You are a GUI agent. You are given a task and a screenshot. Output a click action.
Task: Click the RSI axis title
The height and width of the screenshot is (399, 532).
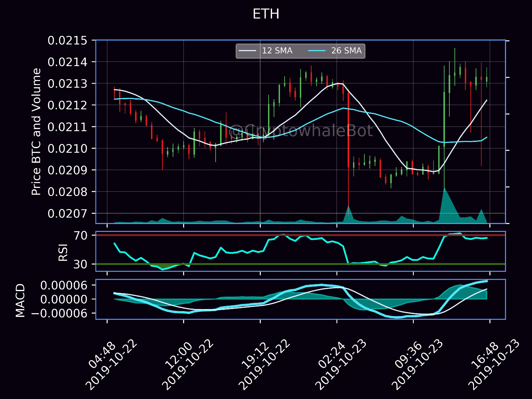pyautogui.click(x=63, y=252)
